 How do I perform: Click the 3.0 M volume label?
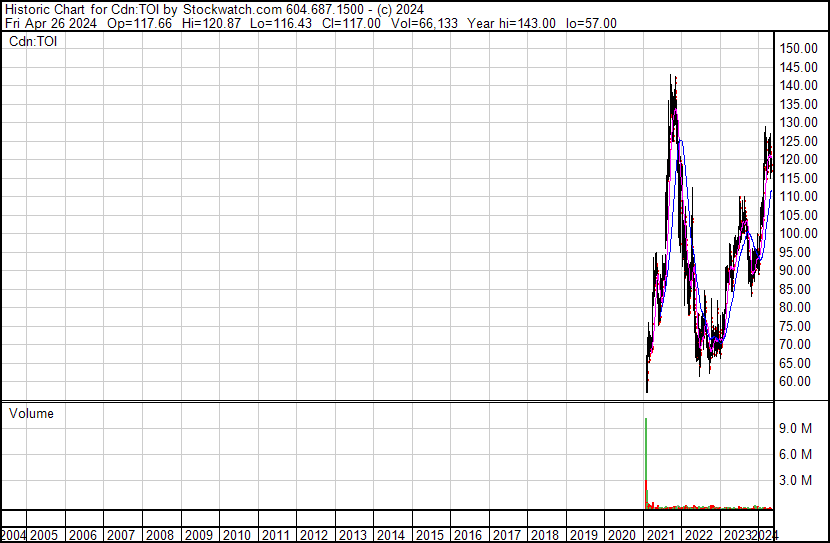[x=796, y=481]
